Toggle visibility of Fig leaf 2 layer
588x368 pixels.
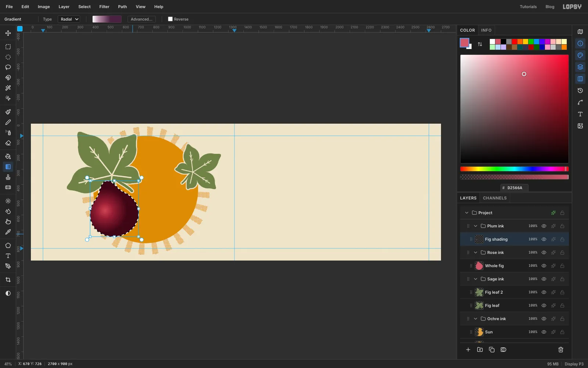[544, 292]
